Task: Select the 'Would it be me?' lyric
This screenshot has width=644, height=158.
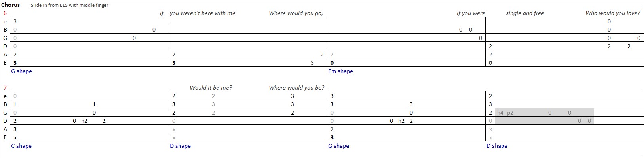Action: 211,88
